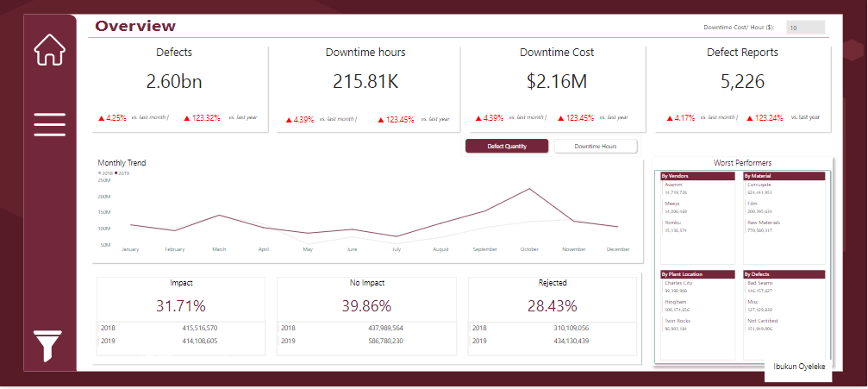The height and width of the screenshot is (389, 868).
Task: Click the 2018 legend entry
Action: pyautogui.click(x=104, y=173)
